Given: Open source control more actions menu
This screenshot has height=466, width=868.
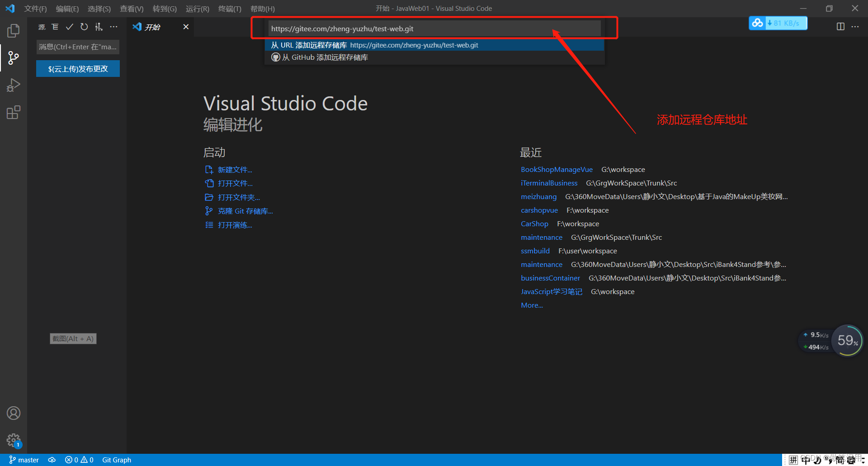Looking at the screenshot, I should click(113, 27).
